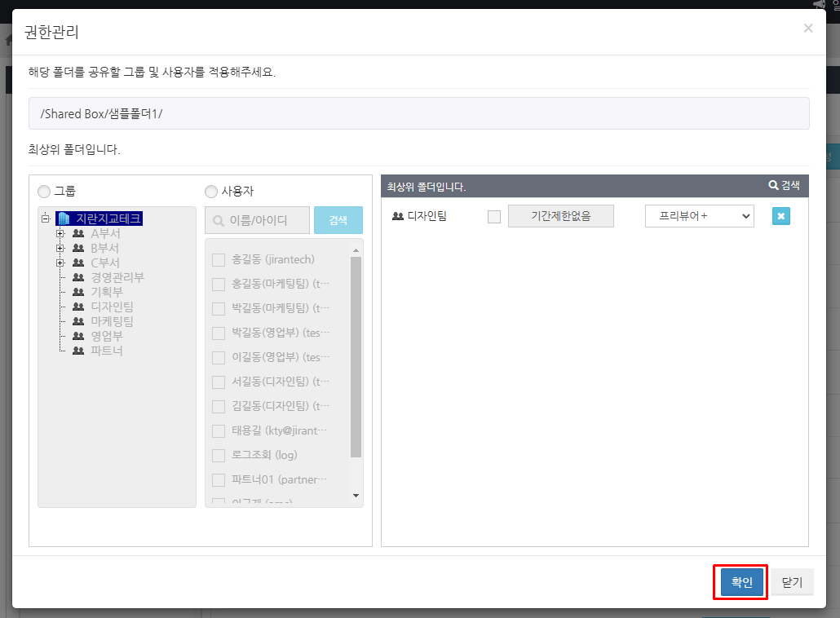This screenshot has height=618, width=840.
Task: Check the 홍길동 (jirantech) user checkbox
Action: (219, 260)
